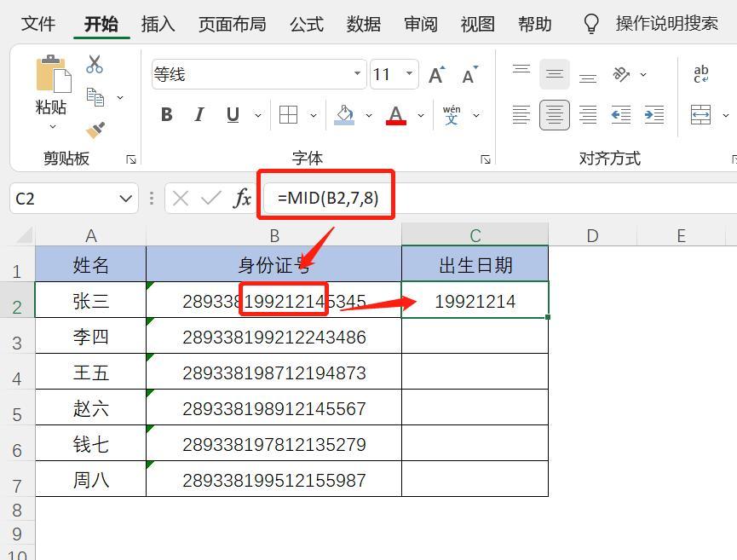Select cell C2 showing 19921214
Screen dimensions: 737x560
pyautogui.click(x=475, y=300)
